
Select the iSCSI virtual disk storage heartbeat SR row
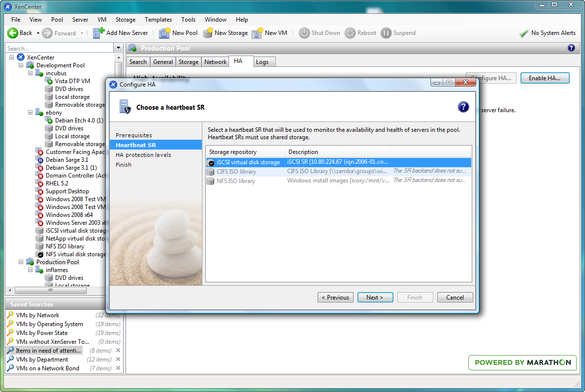coord(338,162)
